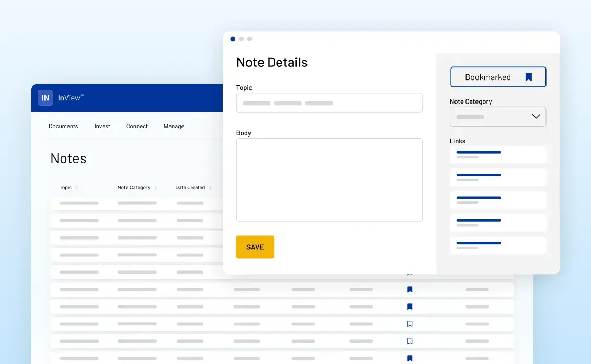Click the Date Created column sort arrows
591x364 pixels.
(211, 188)
